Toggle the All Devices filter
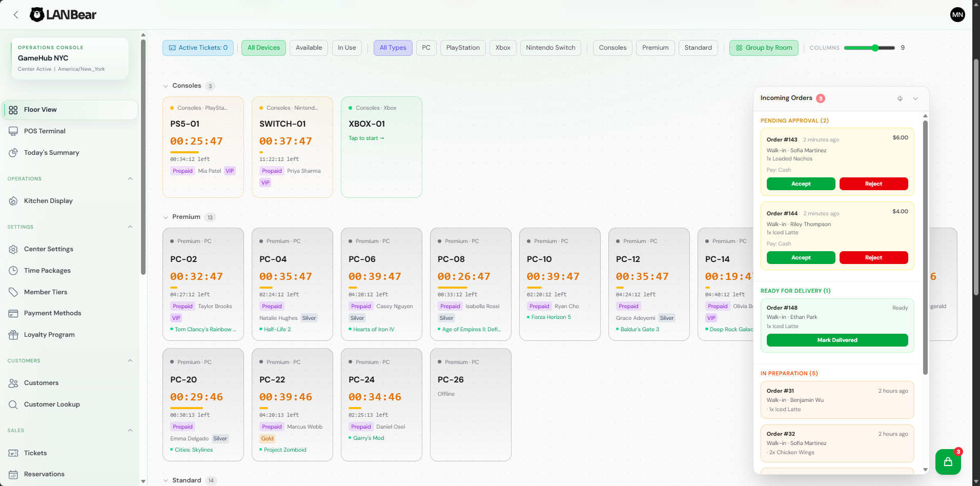980x486 pixels. tap(263, 48)
